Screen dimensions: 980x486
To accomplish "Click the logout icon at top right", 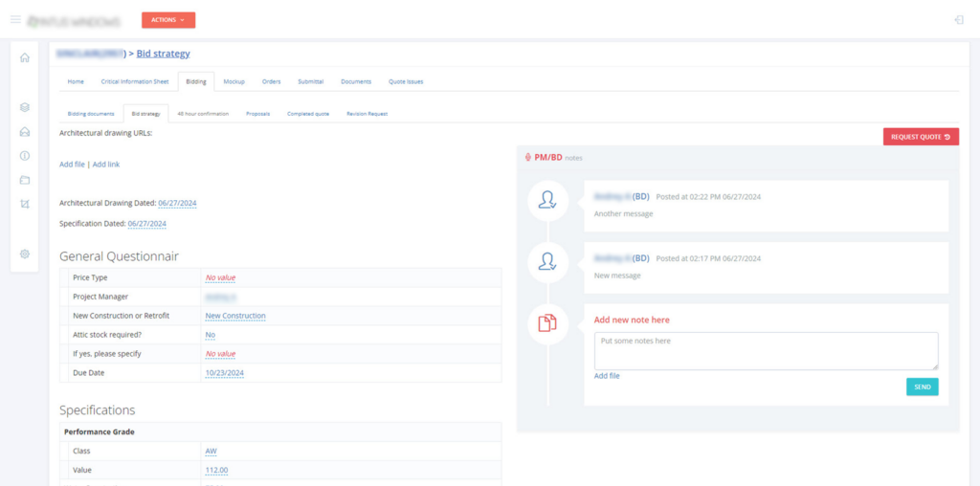I will [959, 20].
